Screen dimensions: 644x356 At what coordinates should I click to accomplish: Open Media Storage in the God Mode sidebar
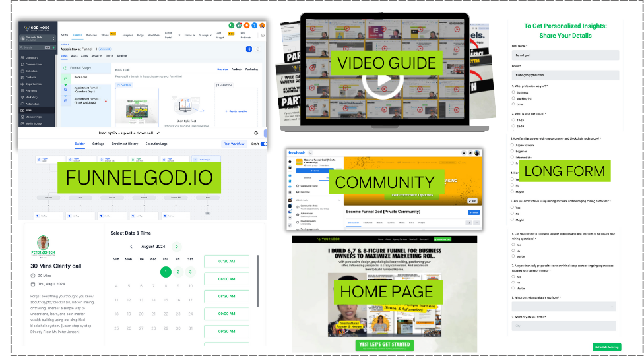tap(34, 123)
